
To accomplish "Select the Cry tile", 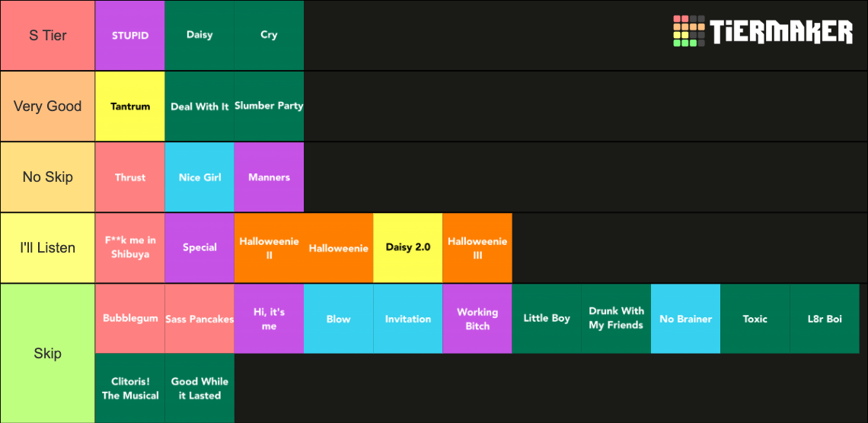I will click(269, 36).
